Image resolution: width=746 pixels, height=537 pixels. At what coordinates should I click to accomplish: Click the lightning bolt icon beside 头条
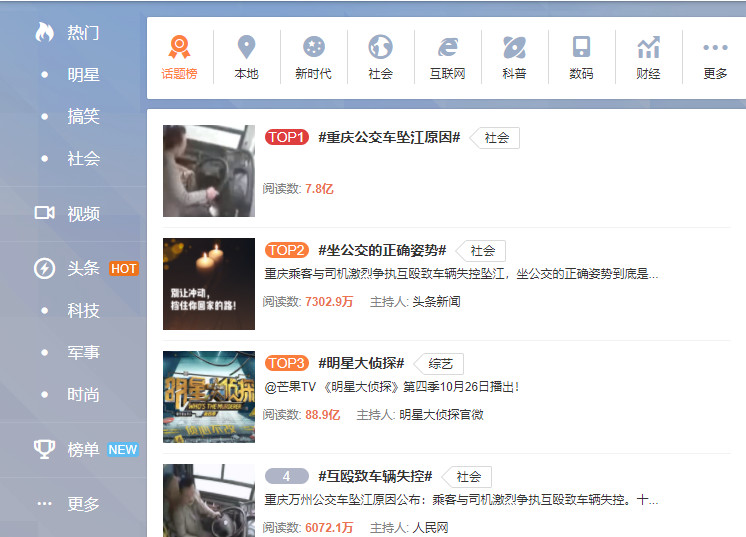[44, 268]
